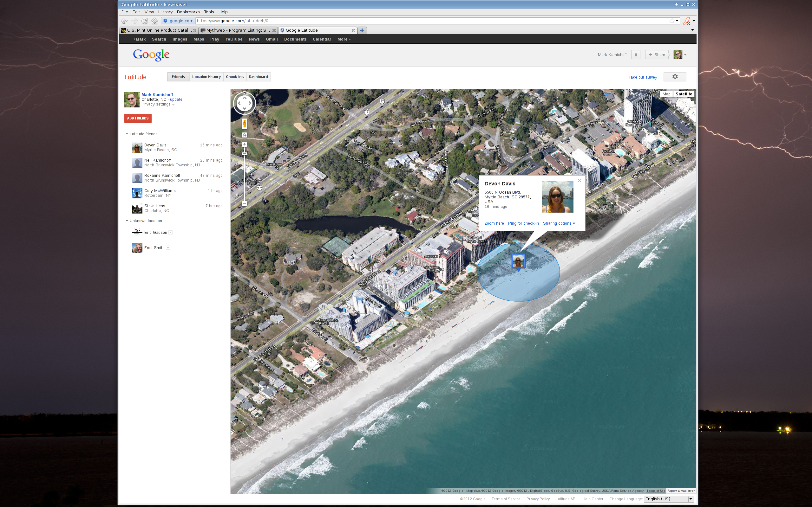812x507 pixels.
Task: Select the Friends view button
Action: (x=178, y=77)
